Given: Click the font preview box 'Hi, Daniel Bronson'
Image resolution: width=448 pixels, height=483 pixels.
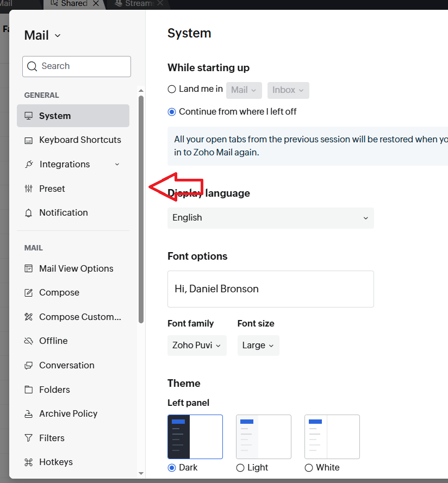Looking at the screenshot, I should tap(271, 289).
